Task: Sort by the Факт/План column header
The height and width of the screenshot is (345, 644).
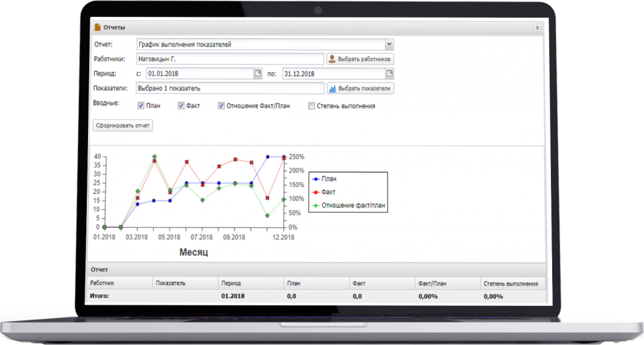Action: [448, 283]
